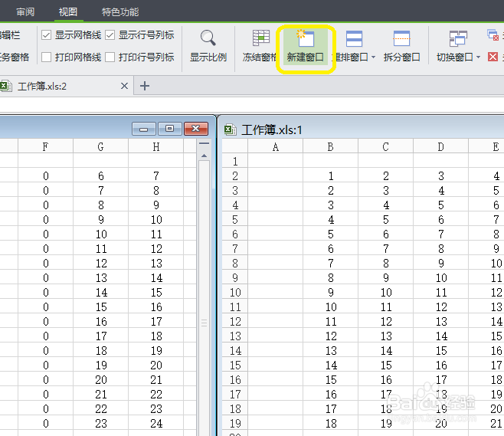Expand the 切换窗口 dropdown arrow
The image size is (504, 436).
pos(478,57)
